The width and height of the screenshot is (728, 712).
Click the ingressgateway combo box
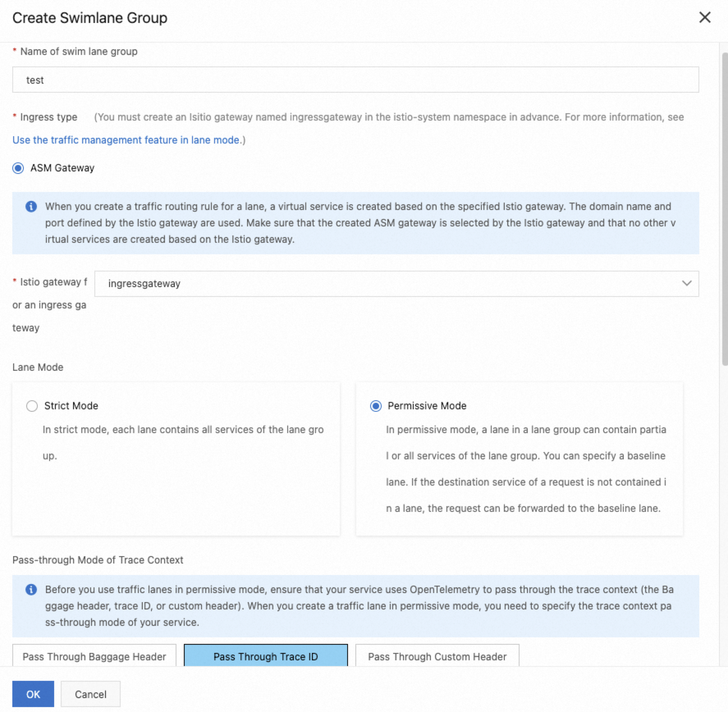coord(386,283)
